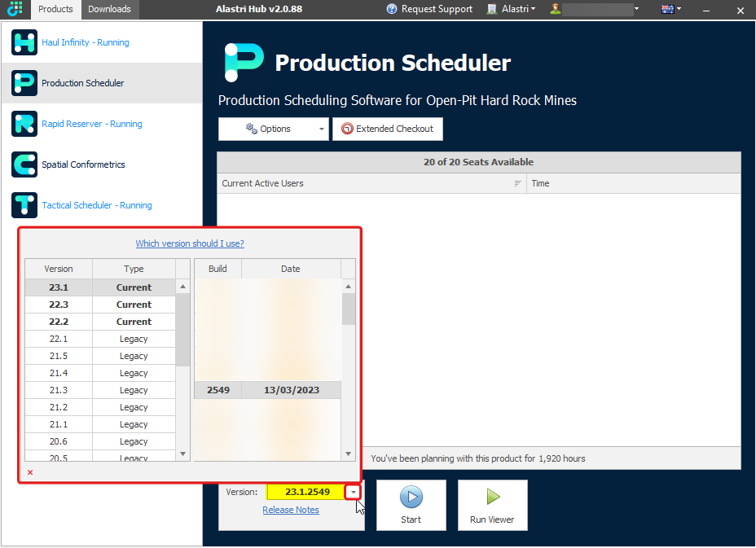756x548 pixels.
Task: Open the Options dropdown arrow
Action: pyautogui.click(x=322, y=129)
